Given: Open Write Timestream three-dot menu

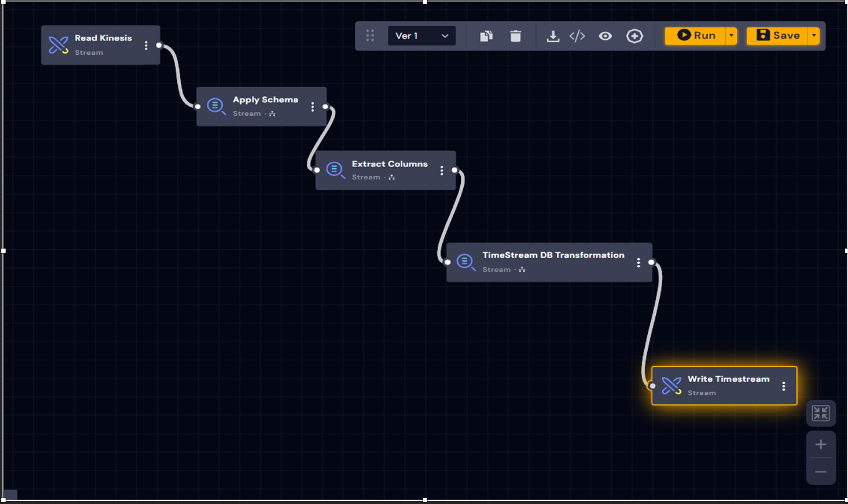Looking at the screenshot, I should [x=783, y=386].
